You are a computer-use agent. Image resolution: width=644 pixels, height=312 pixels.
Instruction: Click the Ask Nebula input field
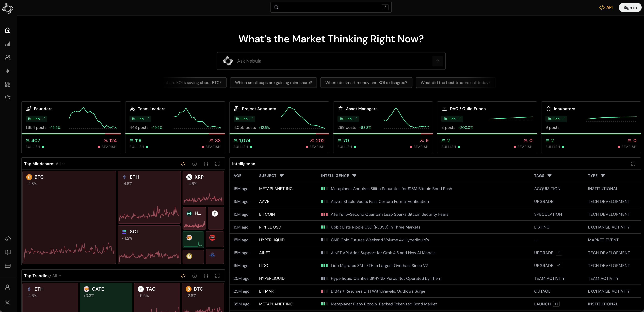click(x=331, y=61)
